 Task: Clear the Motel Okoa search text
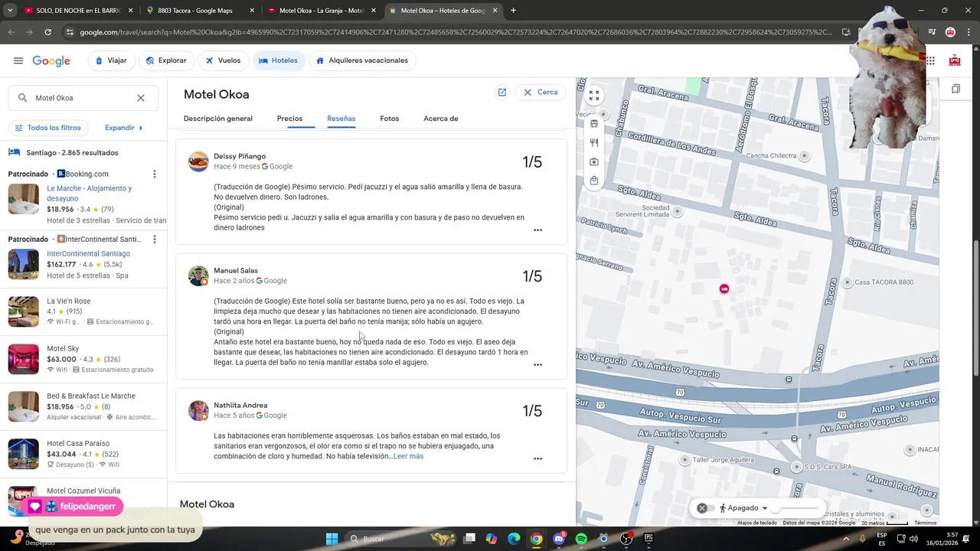point(141,98)
